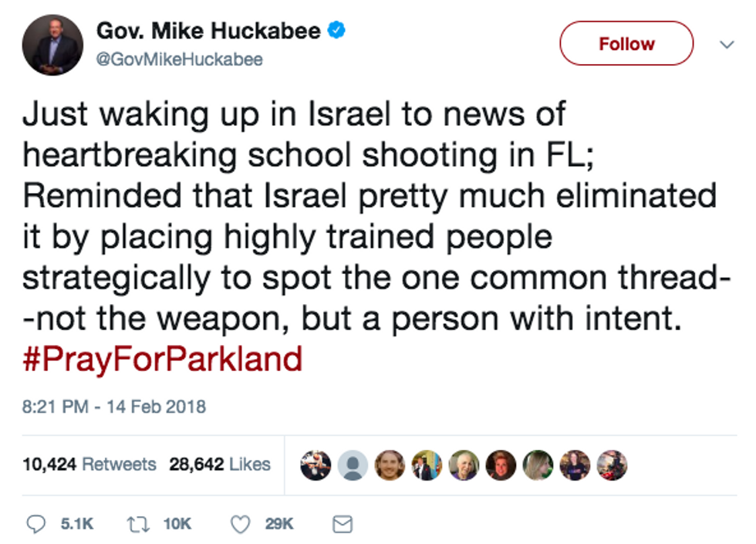Open direct message envelope icon
Image resolution: width=756 pixels, height=544 pixels.
(x=343, y=524)
